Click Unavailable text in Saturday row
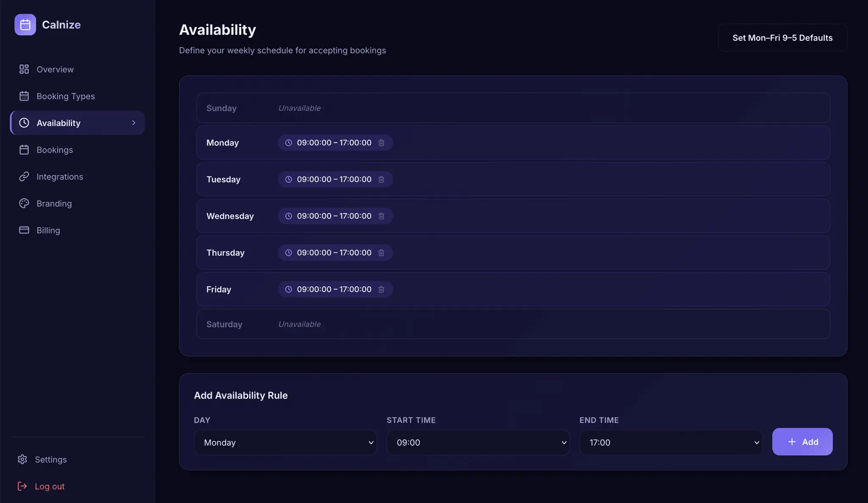This screenshot has width=868, height=503. [x=299, y=324]
